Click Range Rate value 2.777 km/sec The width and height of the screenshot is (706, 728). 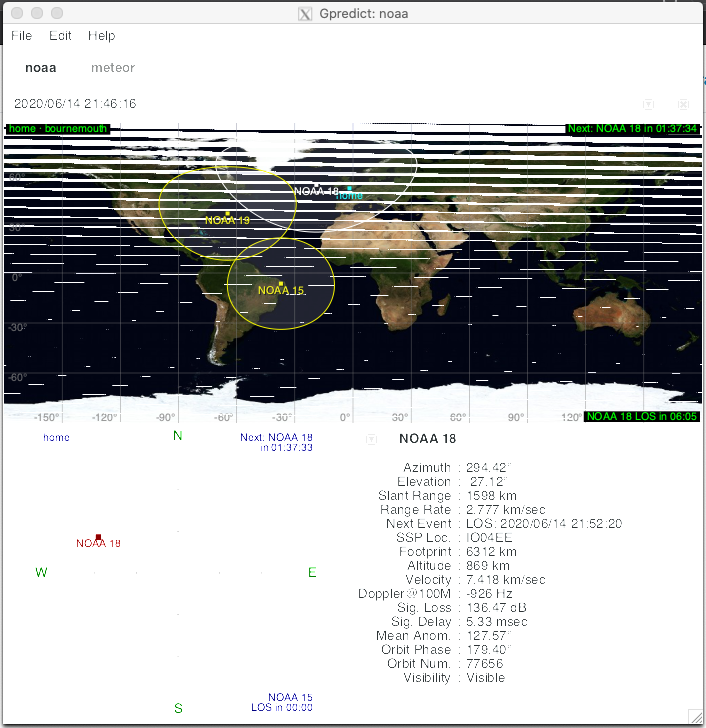(x=505, y=510)
